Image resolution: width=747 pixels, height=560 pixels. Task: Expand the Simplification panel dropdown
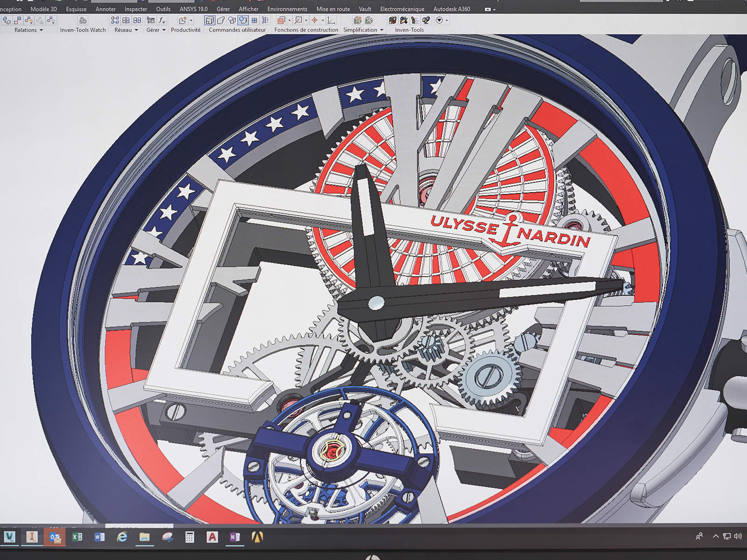(382, 30)
